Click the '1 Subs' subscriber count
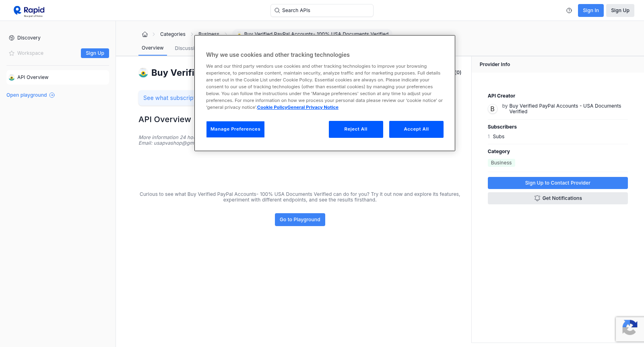644x347 pixels. coord(496,137)
